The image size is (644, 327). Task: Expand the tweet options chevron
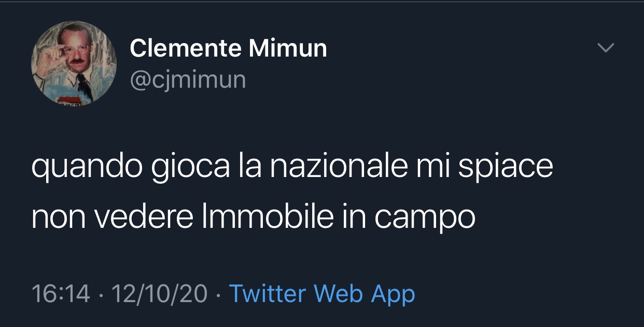606,48
